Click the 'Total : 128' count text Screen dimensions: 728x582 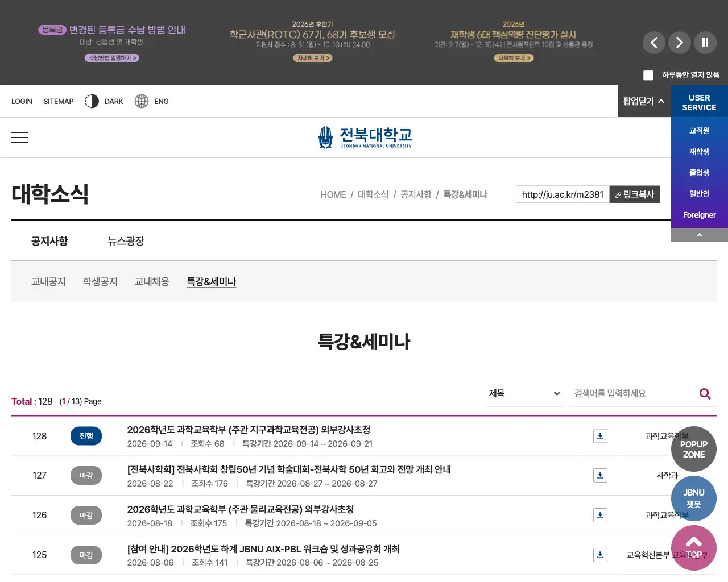(32, 401)
